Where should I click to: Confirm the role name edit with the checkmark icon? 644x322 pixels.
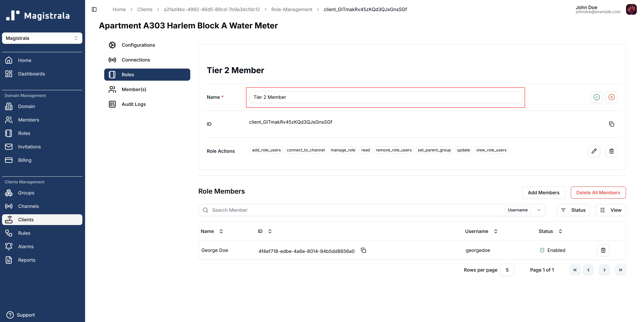click(x=596, y=97)
